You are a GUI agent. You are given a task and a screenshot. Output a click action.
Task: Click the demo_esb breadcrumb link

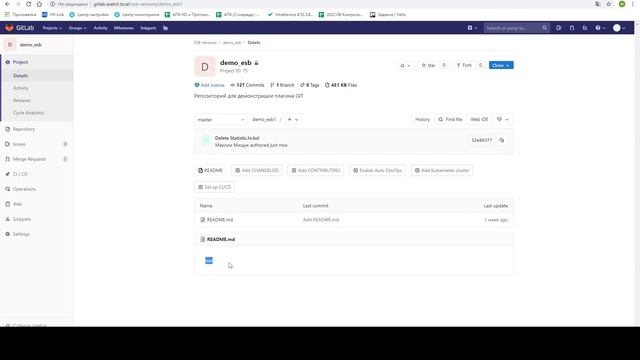(232, 42)
